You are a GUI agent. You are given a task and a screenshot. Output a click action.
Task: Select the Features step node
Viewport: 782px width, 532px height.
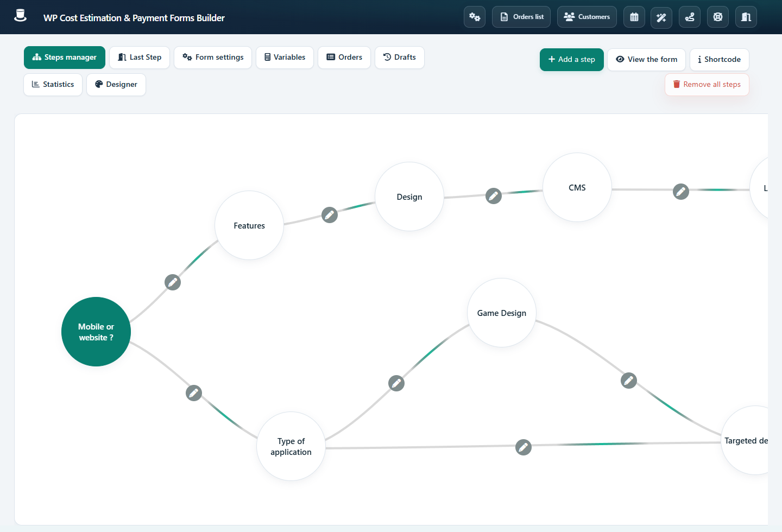pyautogui.click(x=249, y=225)
